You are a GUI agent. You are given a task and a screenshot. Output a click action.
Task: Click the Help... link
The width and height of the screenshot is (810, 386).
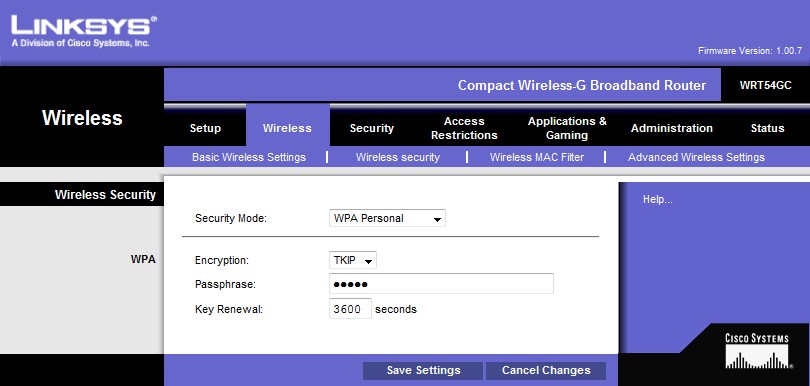(x=658, y=199)
